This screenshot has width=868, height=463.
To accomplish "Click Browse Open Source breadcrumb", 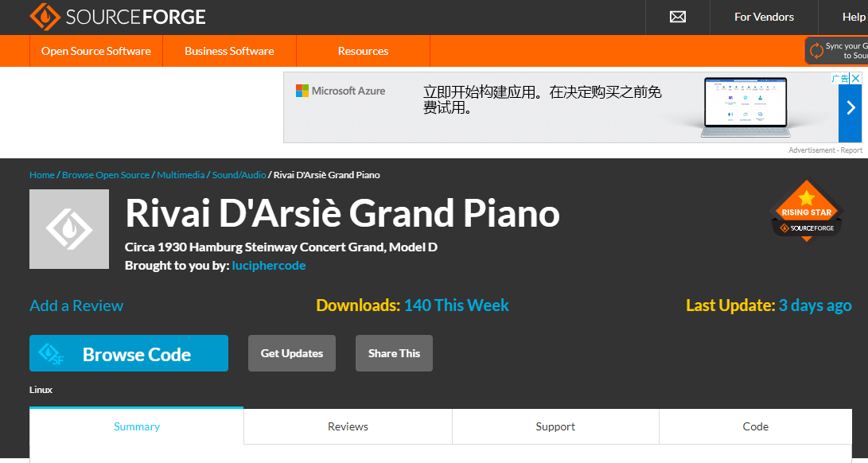I will [106, 175].
